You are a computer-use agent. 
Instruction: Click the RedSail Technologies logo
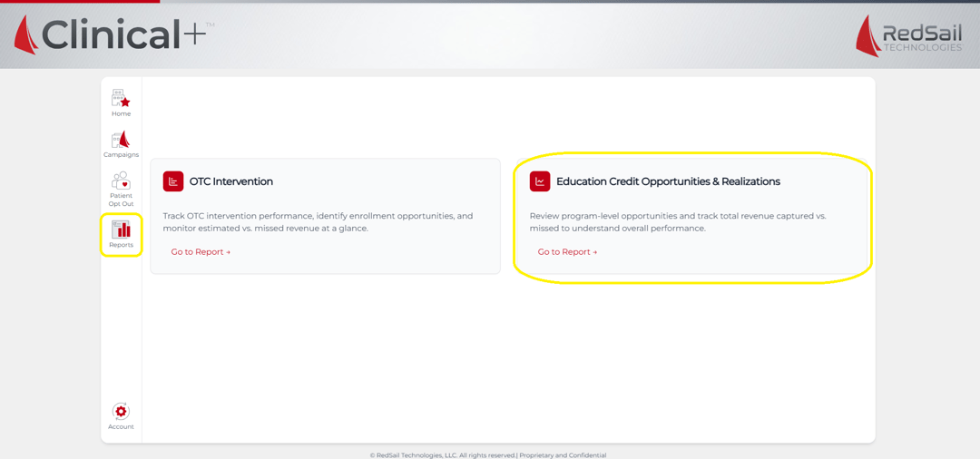tap(909, 35)
